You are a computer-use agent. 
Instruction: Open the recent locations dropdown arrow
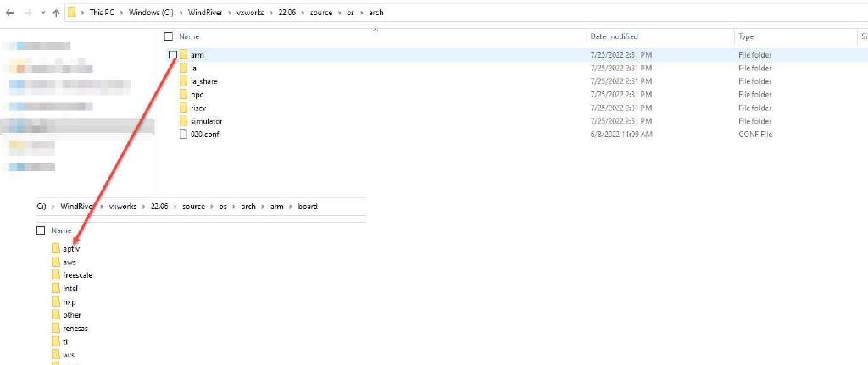tap(42, 13)
